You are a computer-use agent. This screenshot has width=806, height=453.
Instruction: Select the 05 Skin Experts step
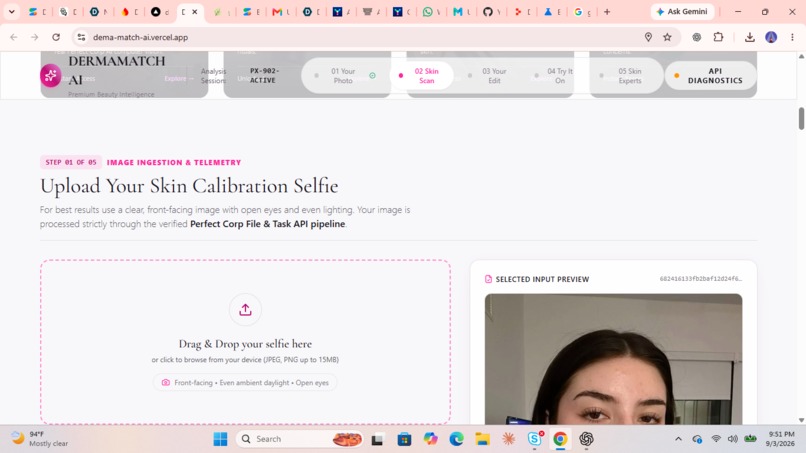[x=625, y=76]
